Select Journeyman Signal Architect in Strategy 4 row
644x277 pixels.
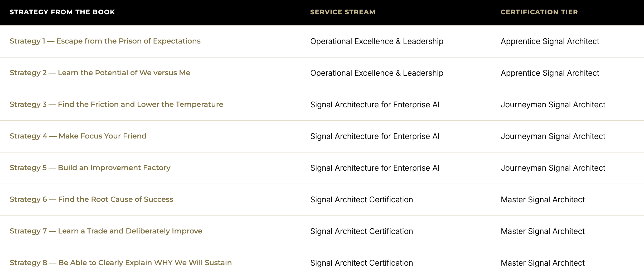point(553,136)
